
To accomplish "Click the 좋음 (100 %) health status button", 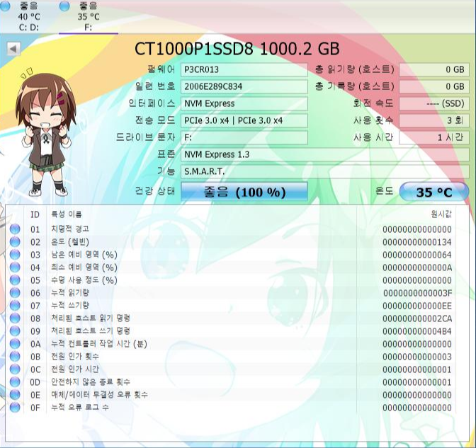I will point(244,192).
